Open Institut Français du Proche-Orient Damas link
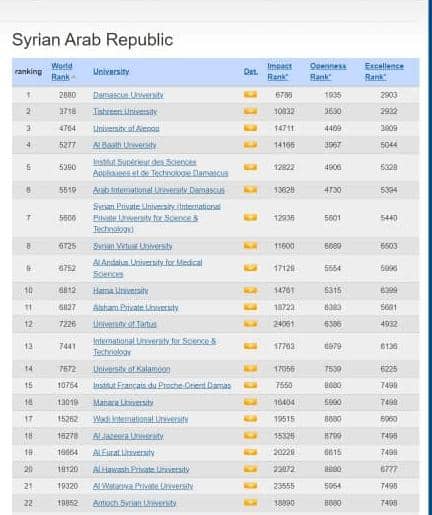The width and height of the screenshot is (432, 515). pos(162,386)
